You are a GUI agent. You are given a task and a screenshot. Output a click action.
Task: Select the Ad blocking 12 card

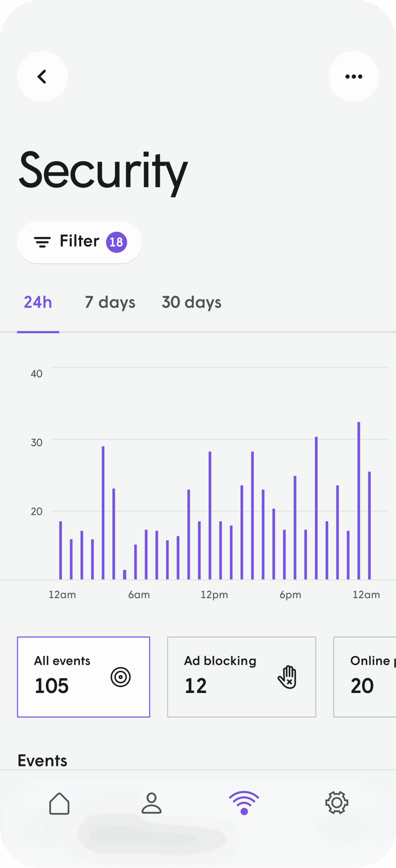(242, 677)
